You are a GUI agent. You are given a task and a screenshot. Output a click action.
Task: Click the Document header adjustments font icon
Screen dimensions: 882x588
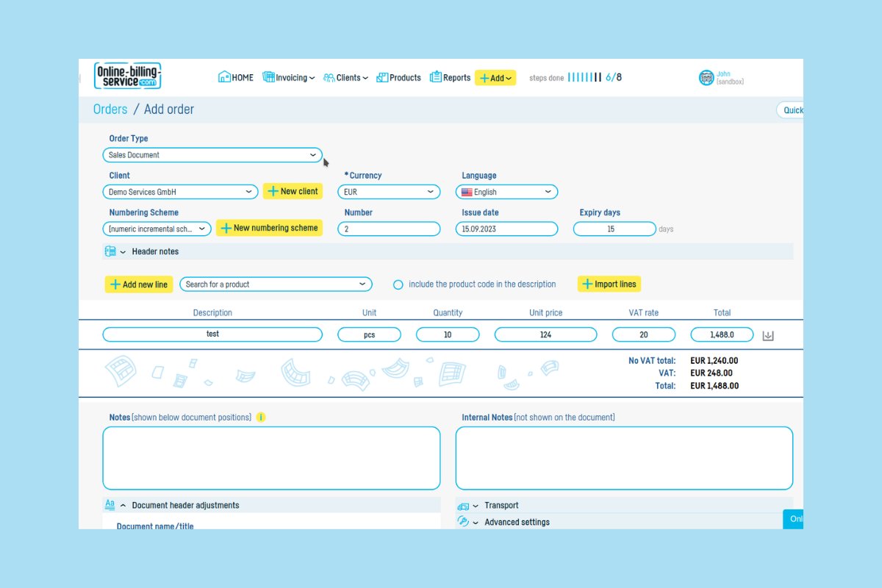(x=110, y=505)
